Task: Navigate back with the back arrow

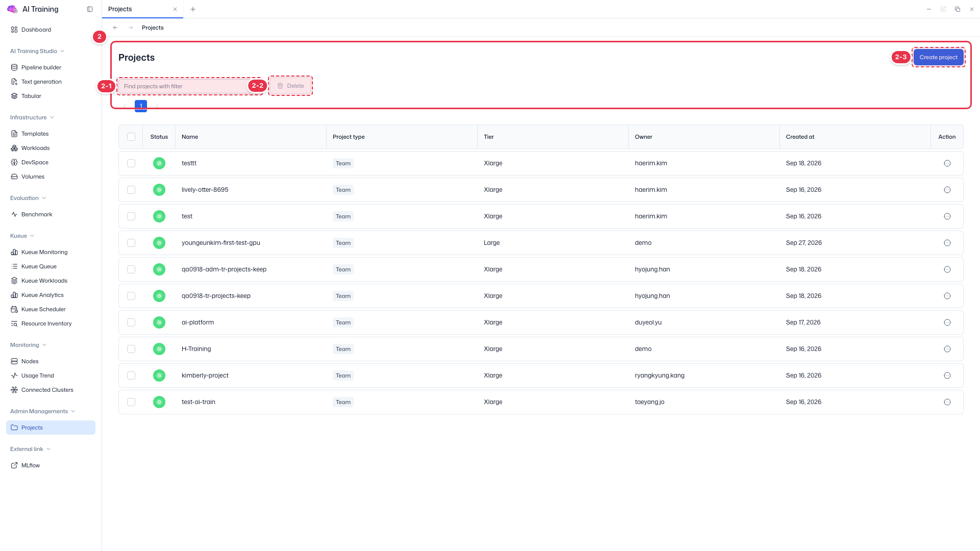Action: tap(115, 28)
